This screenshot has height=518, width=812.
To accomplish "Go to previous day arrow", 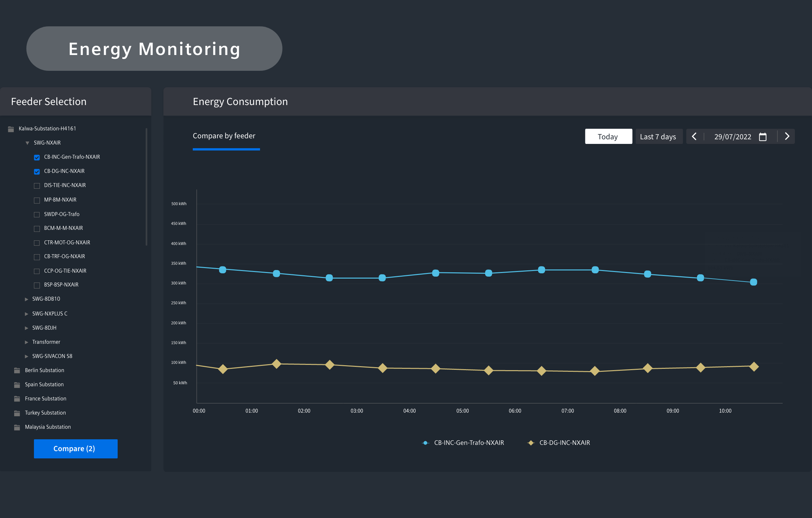I will tap(694, 136).
